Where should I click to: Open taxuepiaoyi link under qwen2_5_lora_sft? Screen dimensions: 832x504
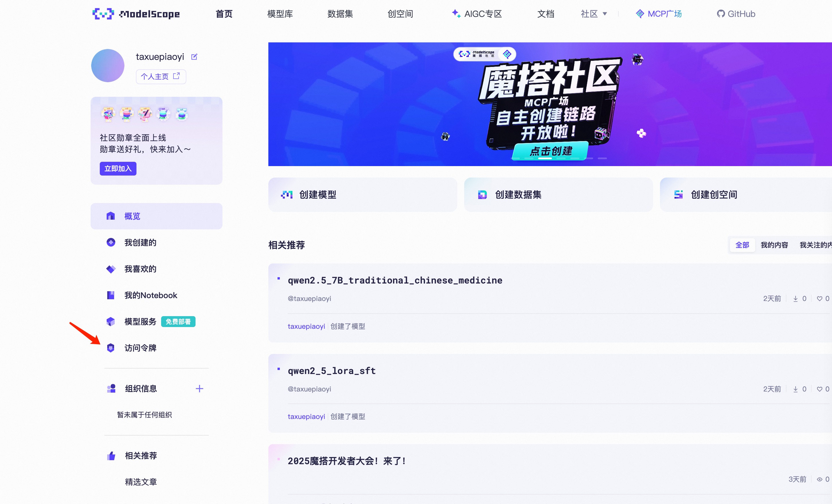click(x=306, y=416)
